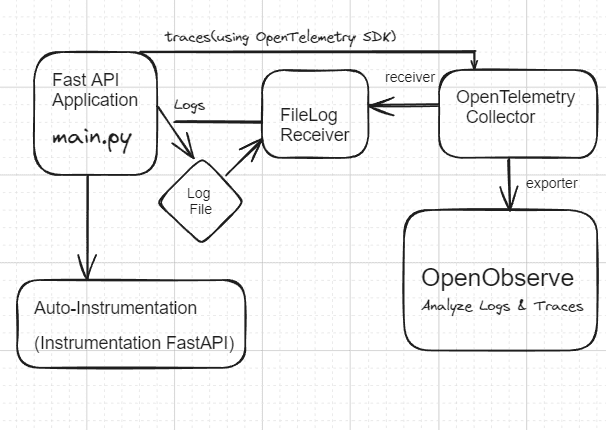Click double-line arrow from Collector to FileLog Receiver
The image size is (606, 430).
point(404,102)
